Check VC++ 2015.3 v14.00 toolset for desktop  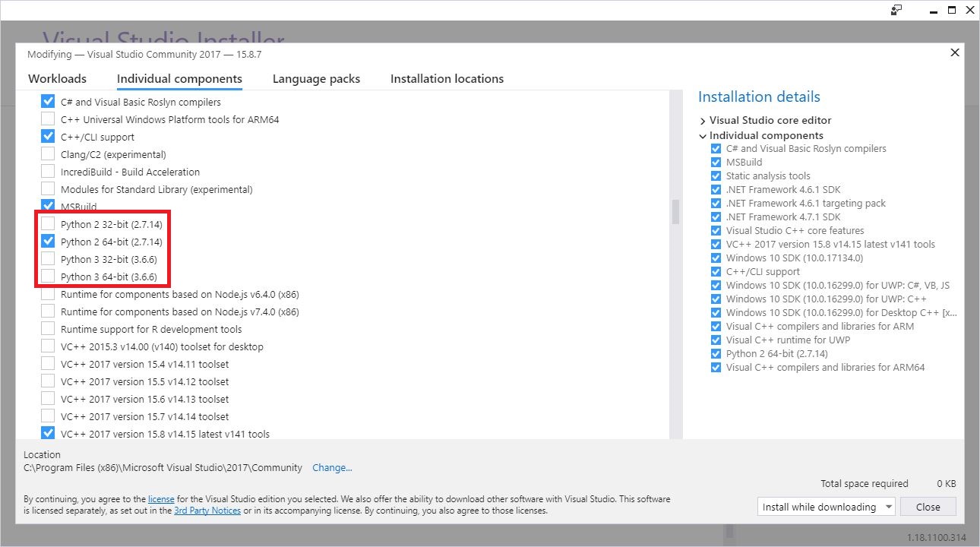(x=48, y=346)
